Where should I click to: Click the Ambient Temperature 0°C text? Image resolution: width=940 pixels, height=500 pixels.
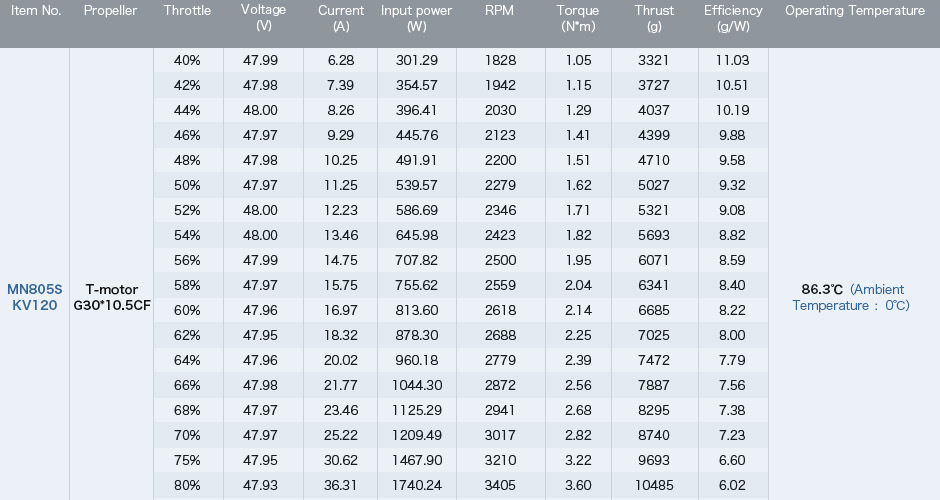tap(851, 297)
